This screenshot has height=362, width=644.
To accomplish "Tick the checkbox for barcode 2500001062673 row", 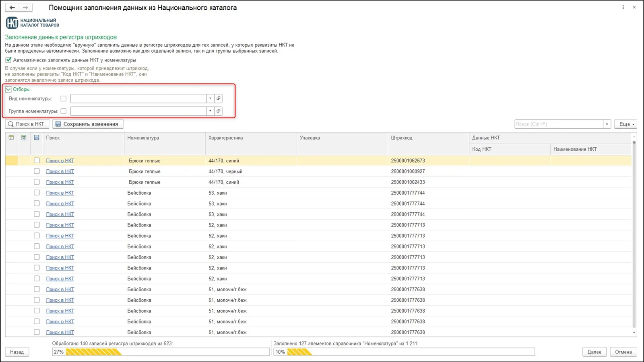I will pyautogui.click(x=37, y=160).
